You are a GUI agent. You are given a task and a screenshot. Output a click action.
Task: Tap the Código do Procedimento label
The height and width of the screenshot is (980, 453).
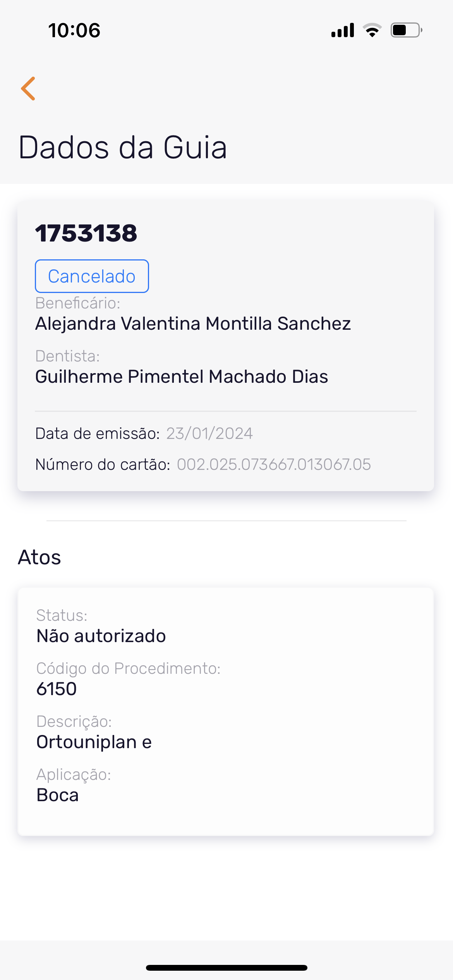pyautogui.click(x=128, y=668)
